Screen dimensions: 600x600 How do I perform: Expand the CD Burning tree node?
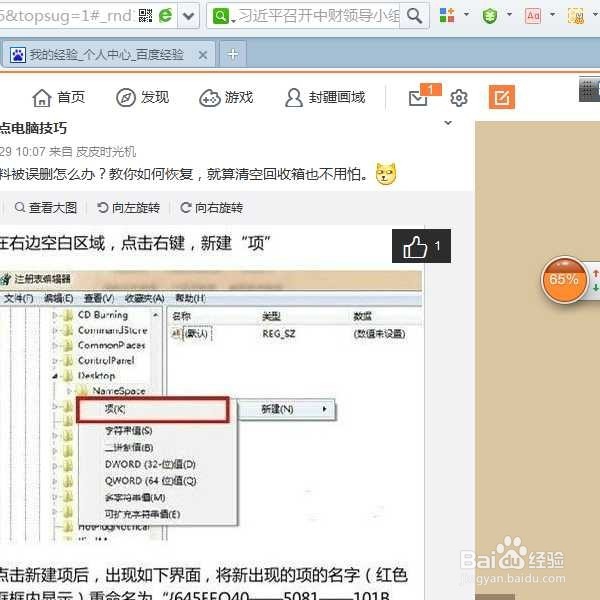55,315
